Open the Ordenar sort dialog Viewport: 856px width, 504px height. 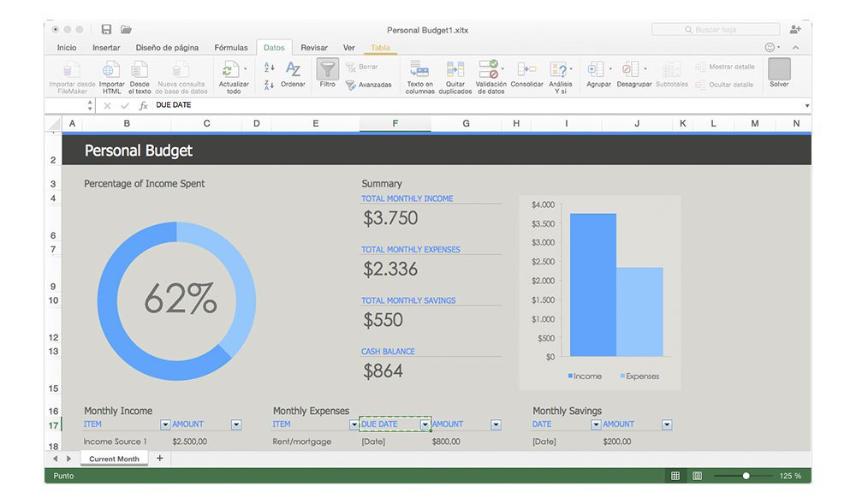293,74
